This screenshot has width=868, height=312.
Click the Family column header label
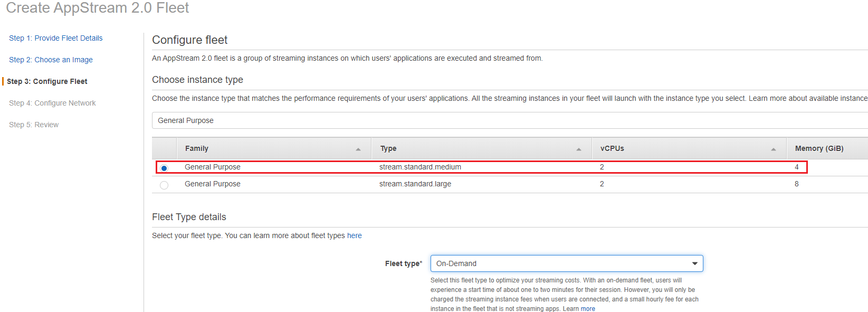[x=197, y=148]
